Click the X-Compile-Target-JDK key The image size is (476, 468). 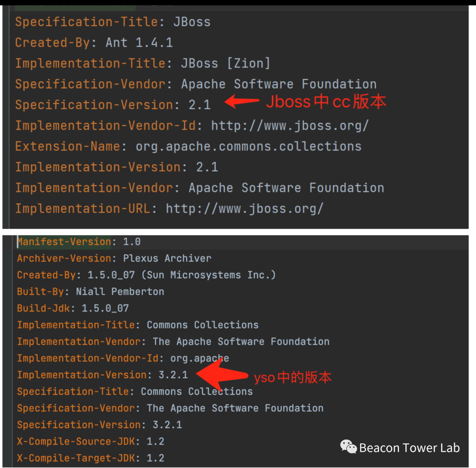(75, 458)
